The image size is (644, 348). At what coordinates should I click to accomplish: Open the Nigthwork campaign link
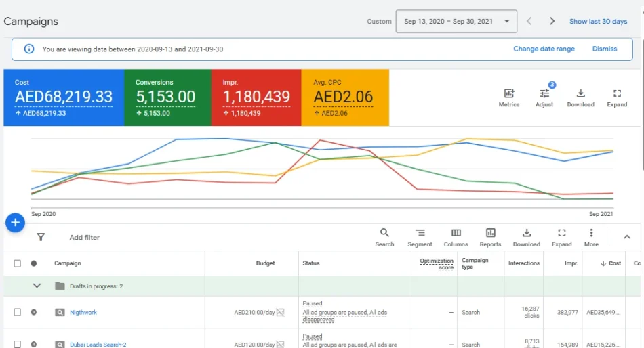click(83, 312)
